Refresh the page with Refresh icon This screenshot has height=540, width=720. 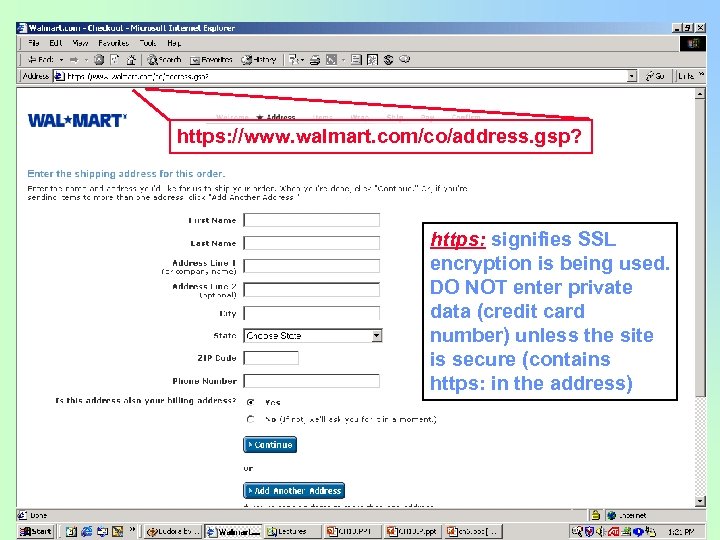click(x=115, y=60)
